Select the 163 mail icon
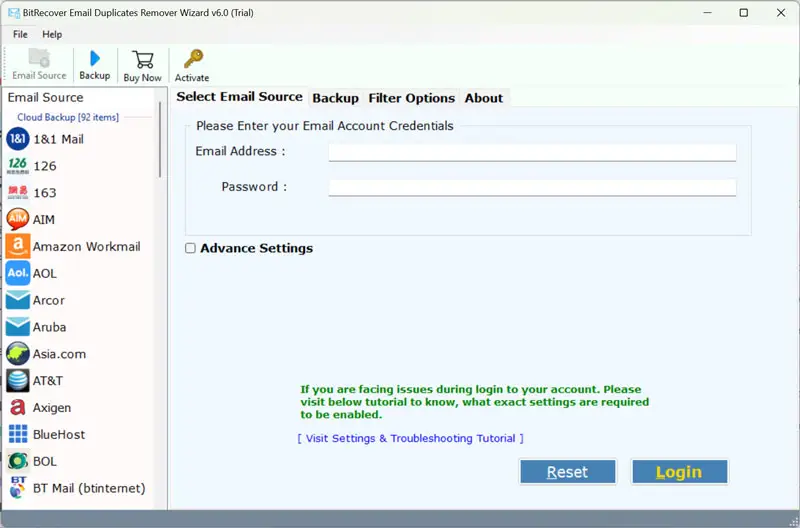 tap(17, 192)
